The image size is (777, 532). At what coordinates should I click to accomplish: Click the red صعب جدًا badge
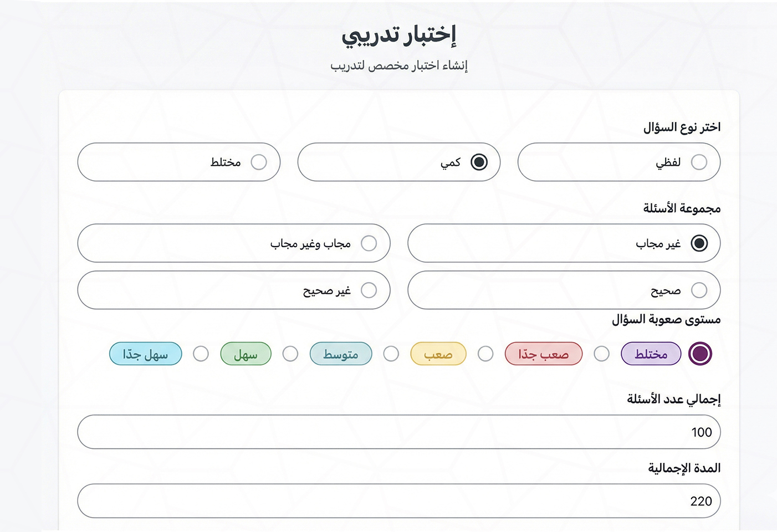pyautogui.click(x=543, y=354)
